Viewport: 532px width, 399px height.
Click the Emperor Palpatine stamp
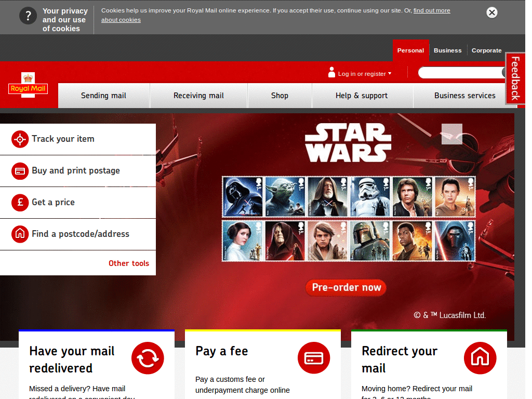tap(285, 241)
